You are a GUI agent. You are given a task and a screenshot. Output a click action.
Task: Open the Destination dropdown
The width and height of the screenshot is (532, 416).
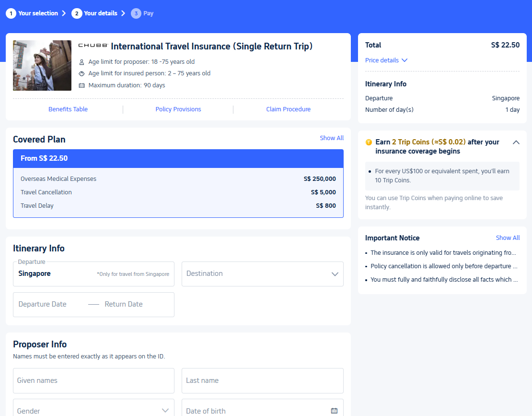coord(262,274)
